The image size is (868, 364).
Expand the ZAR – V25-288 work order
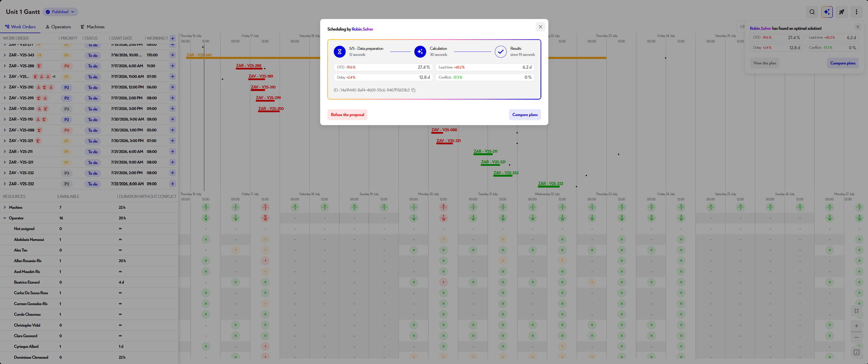point(4,66)
